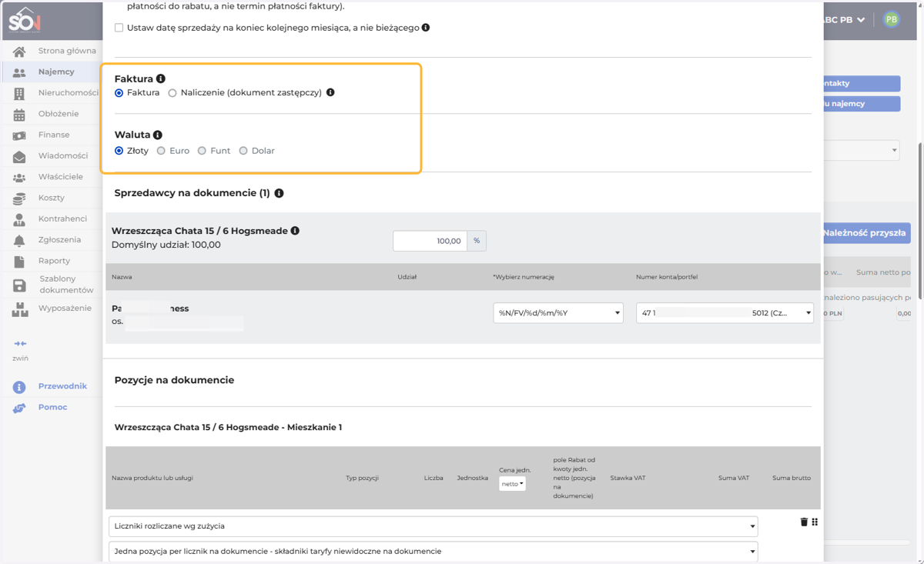The height and width of the screenshot is (564, 924).
Task: Click 'Wrzeszcząca Chata 15 / 6 Hogsmeade - Mieszkanie 1'
Action: click(228, 427)
